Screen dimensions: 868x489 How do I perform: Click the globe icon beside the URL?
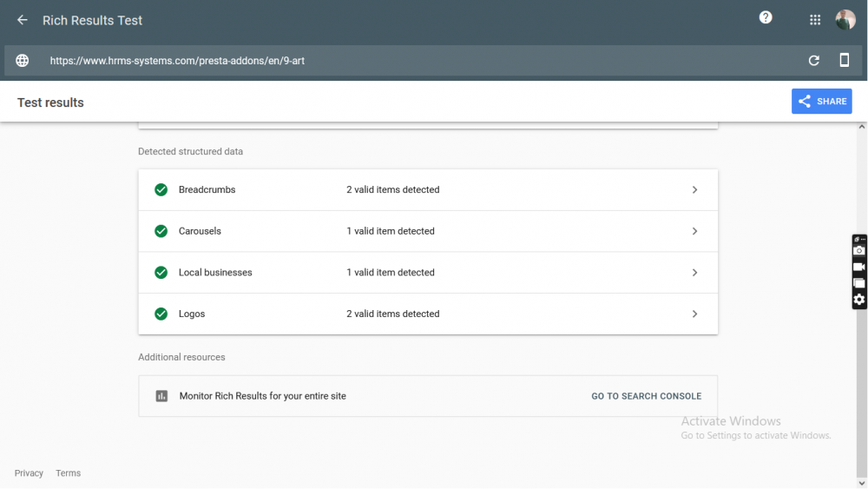click(23, 61)
